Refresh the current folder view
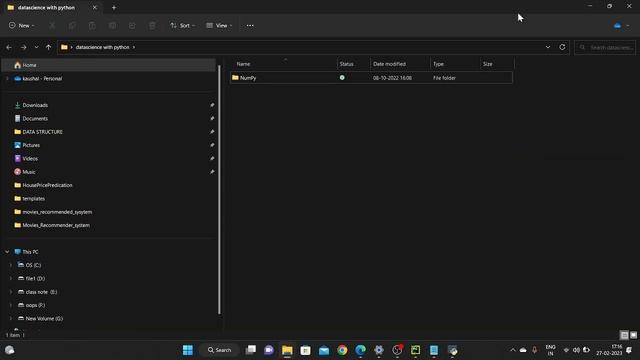This screenshot has height=360, width=640. point(562,47)
